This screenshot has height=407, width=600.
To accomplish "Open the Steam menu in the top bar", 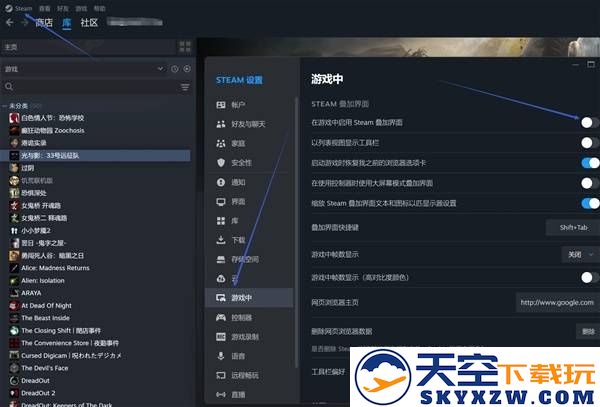I will [x=19, y=8].
